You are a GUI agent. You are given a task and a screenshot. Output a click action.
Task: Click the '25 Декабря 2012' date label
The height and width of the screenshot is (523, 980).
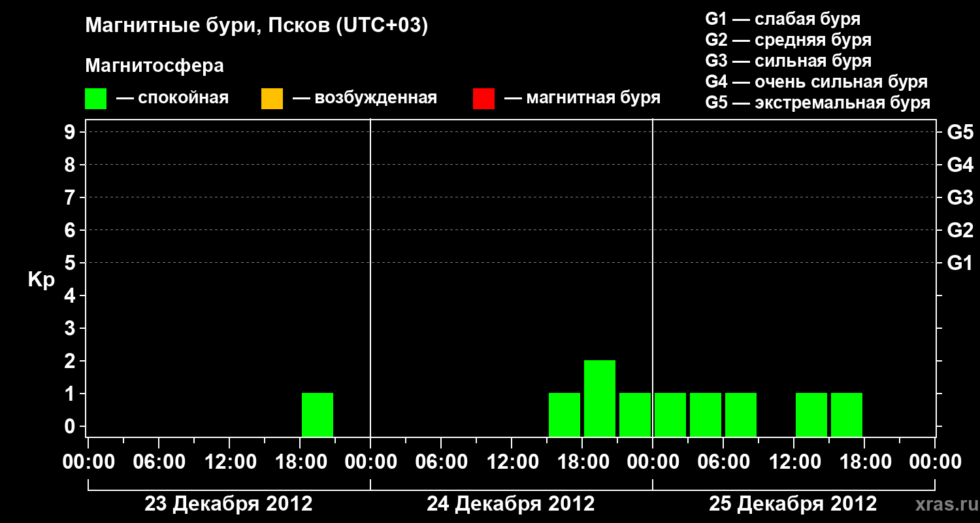pyautogui.click(x=793, y=504)
